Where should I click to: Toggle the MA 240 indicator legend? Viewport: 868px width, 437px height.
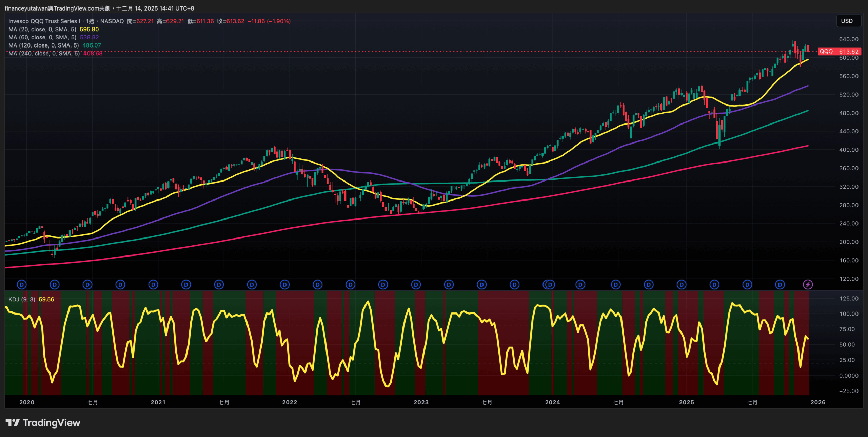[x=44, y=54]
